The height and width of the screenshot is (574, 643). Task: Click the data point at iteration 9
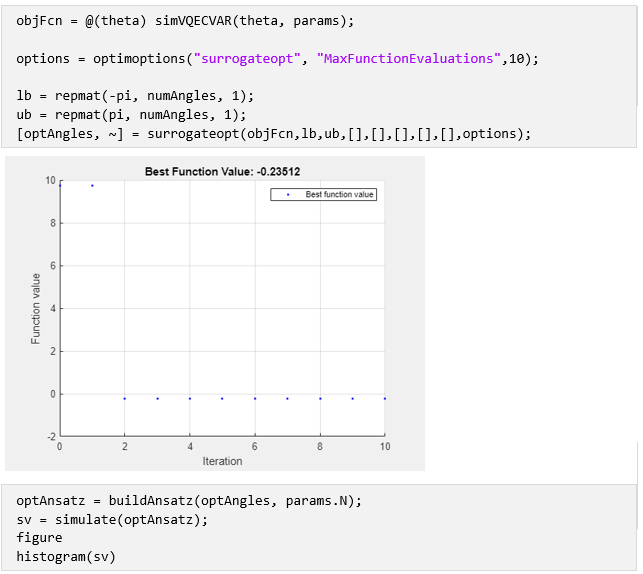352,398
